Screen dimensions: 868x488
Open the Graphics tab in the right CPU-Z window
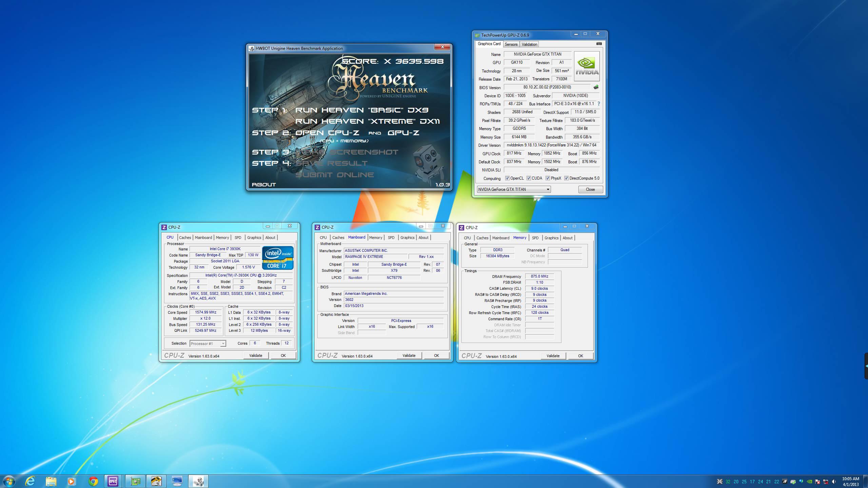pyautogui.click(x=551, y=238)
